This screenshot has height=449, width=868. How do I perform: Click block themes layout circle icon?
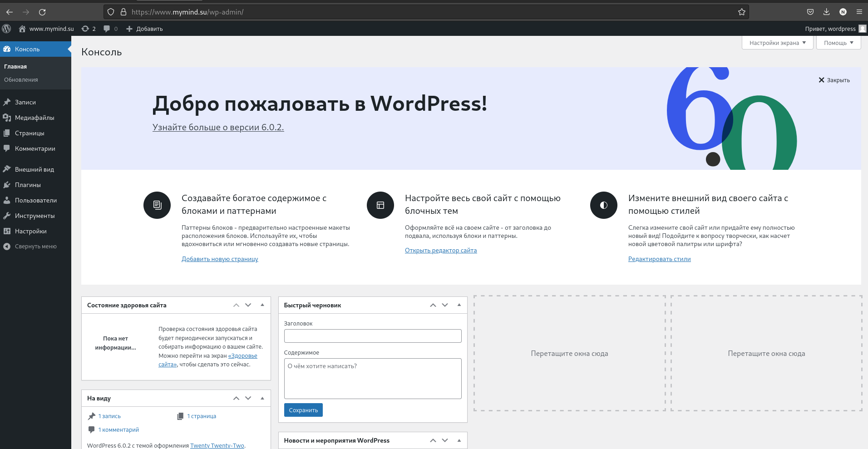pyautogui.click(x=380, y=205)
